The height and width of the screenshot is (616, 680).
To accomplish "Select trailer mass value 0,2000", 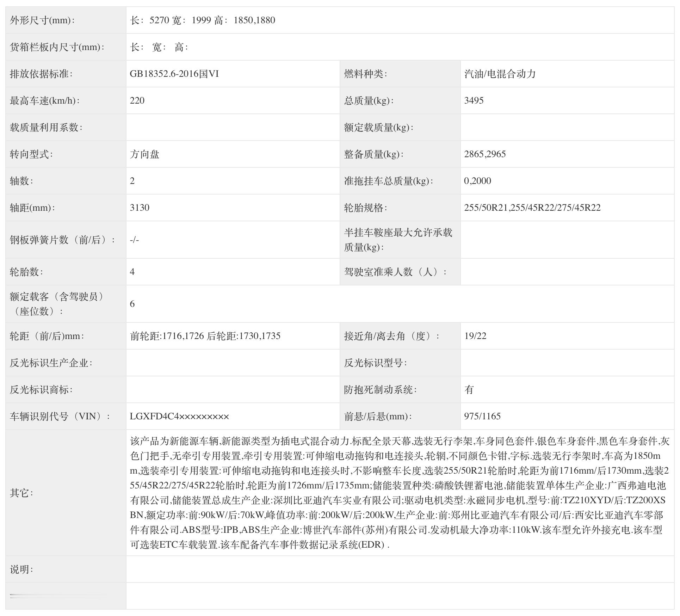I will point(478,181).
